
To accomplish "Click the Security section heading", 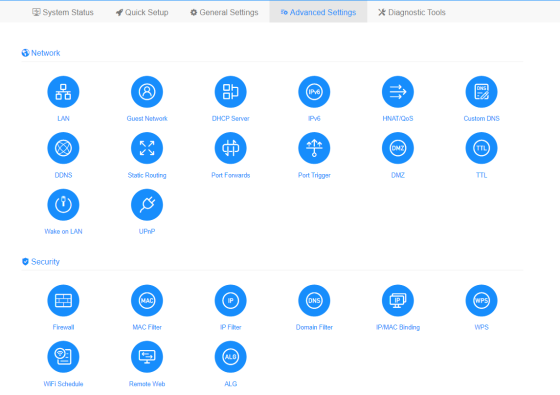I will tap(40, 262).
